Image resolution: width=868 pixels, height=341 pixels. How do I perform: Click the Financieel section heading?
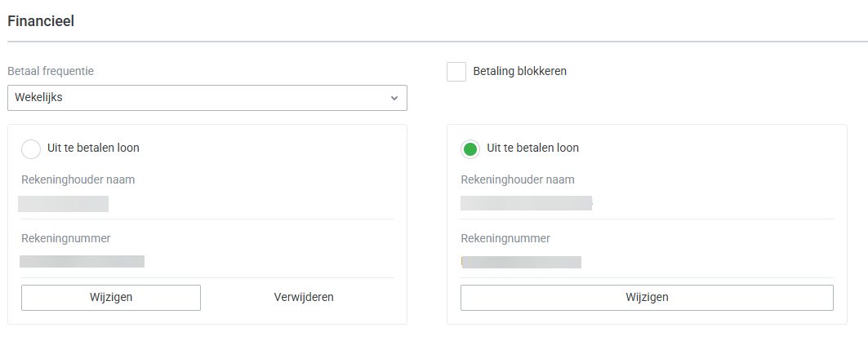coord(41,21)
